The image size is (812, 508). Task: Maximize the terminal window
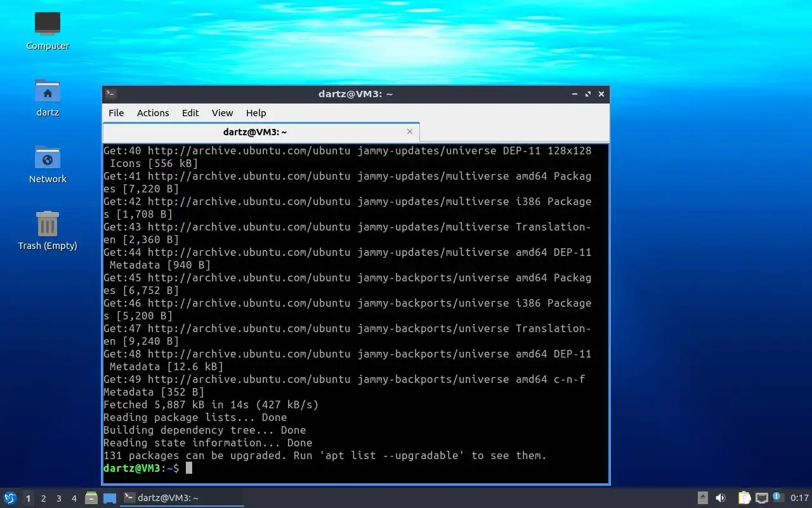pos(588,94)
